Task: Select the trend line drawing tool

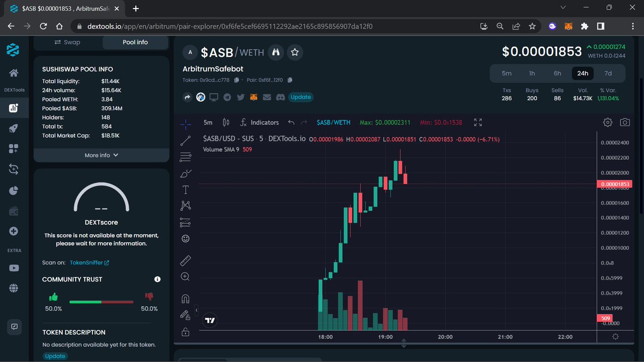Action: [186, 141]
